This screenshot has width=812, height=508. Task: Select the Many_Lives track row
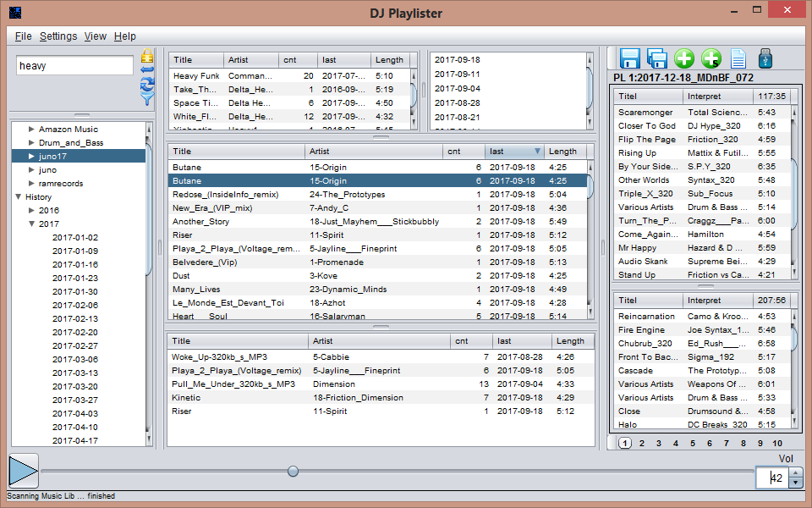pyautogui.click(x=377, y=290)
